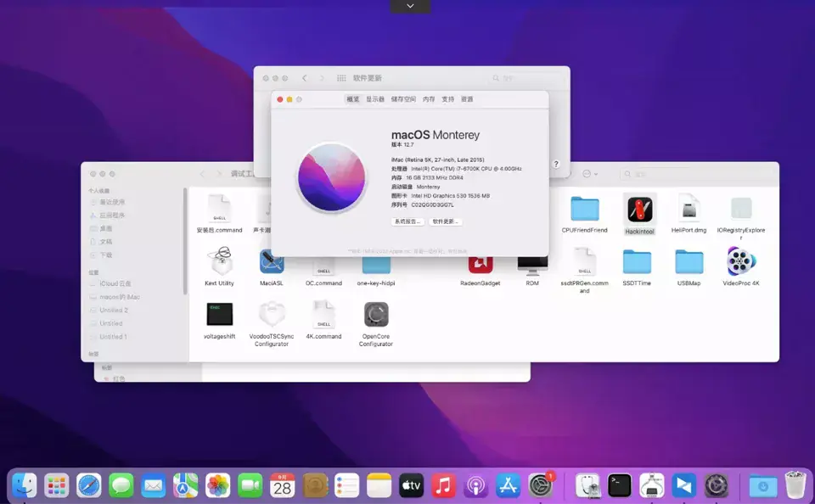Click the Finder window back arrow
Image resolution: width=815 pixels, height=504 pixels.
coord(202,174)
